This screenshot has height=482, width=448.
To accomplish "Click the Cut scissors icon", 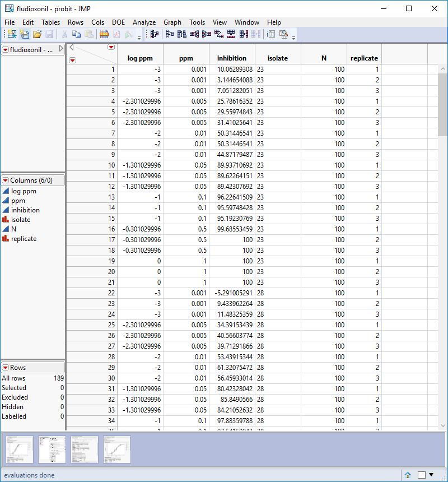I will click(64, 34).
